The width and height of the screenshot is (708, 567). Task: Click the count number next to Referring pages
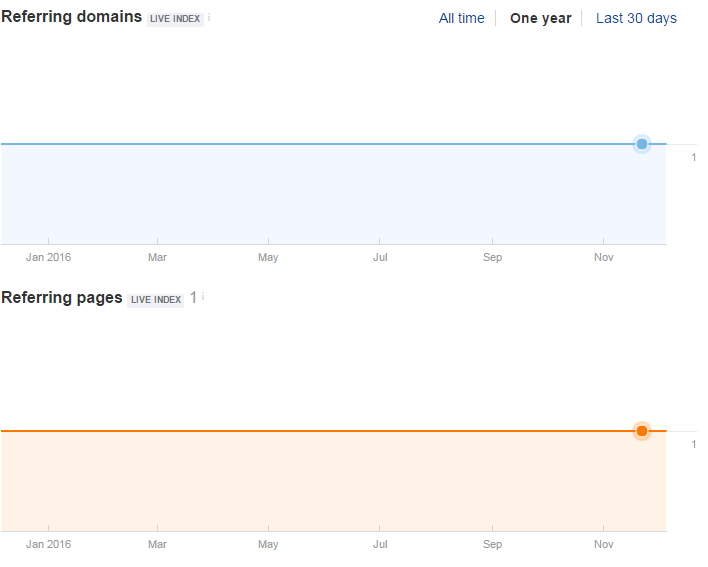[x=193, y=298]
